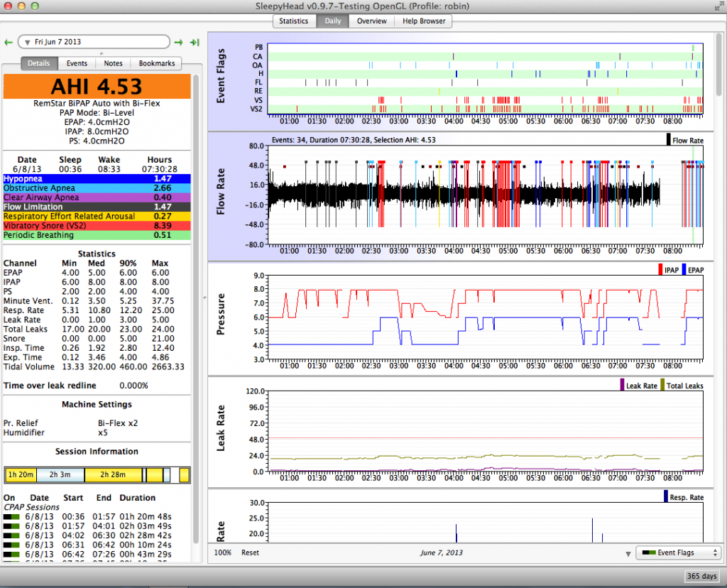Image resolution: width=727 pixels, height=588 pixels.
Task: Go to next day with right green arrow
Action: click(x=178, y=43)
